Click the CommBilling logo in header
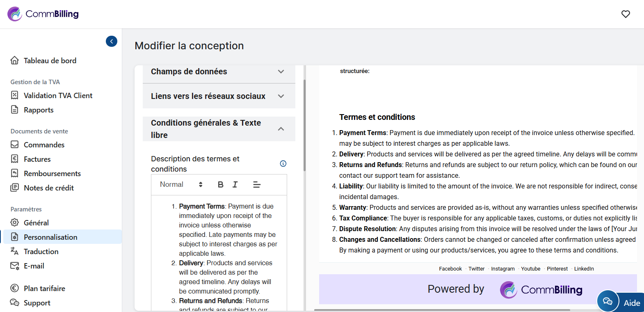This screenshot has width=644, height=312. click(43, 14)
